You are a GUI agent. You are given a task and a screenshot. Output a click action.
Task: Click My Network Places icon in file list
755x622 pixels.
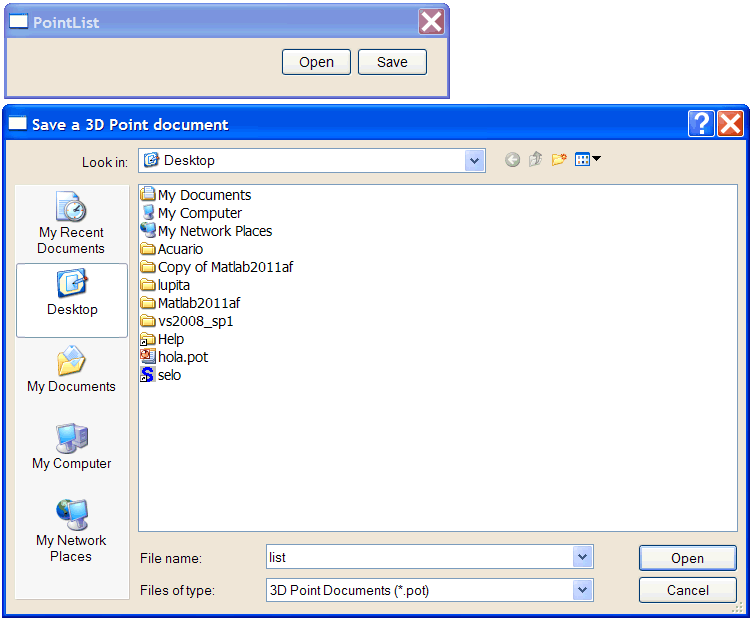(148, 231)
